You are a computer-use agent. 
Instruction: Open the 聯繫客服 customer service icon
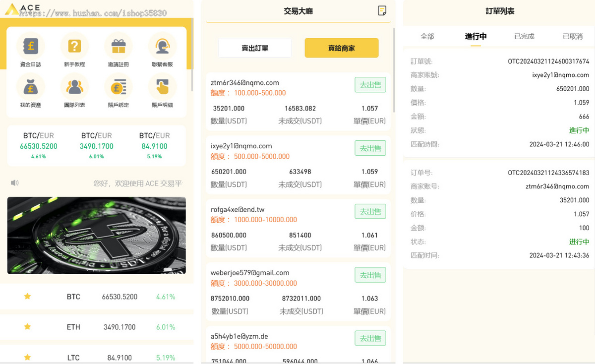(162, 46)
